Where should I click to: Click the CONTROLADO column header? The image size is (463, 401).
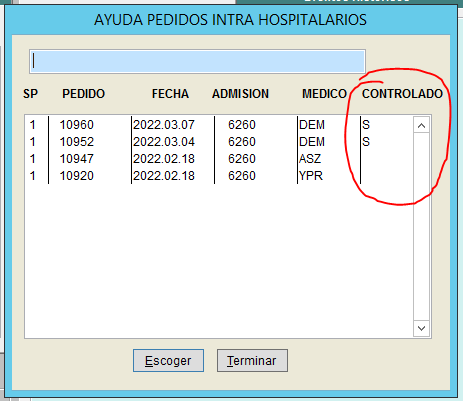tap(402, 94)
